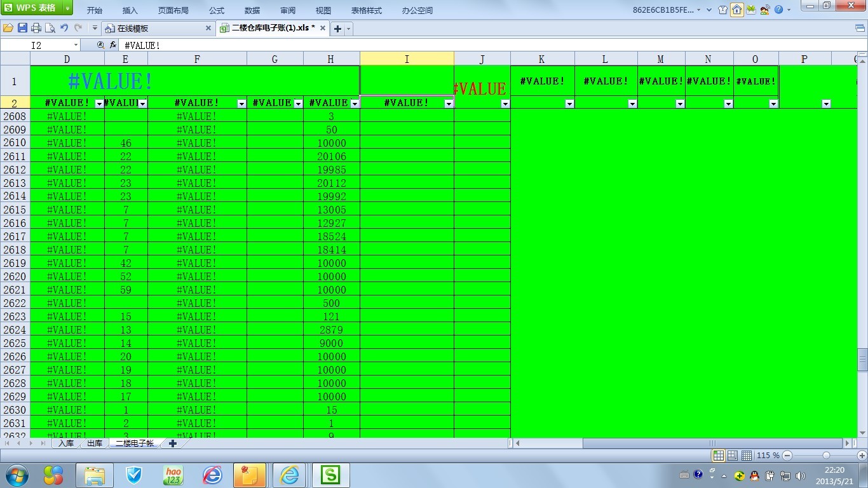Open the user sharing icon in title bar

point(765,10)
